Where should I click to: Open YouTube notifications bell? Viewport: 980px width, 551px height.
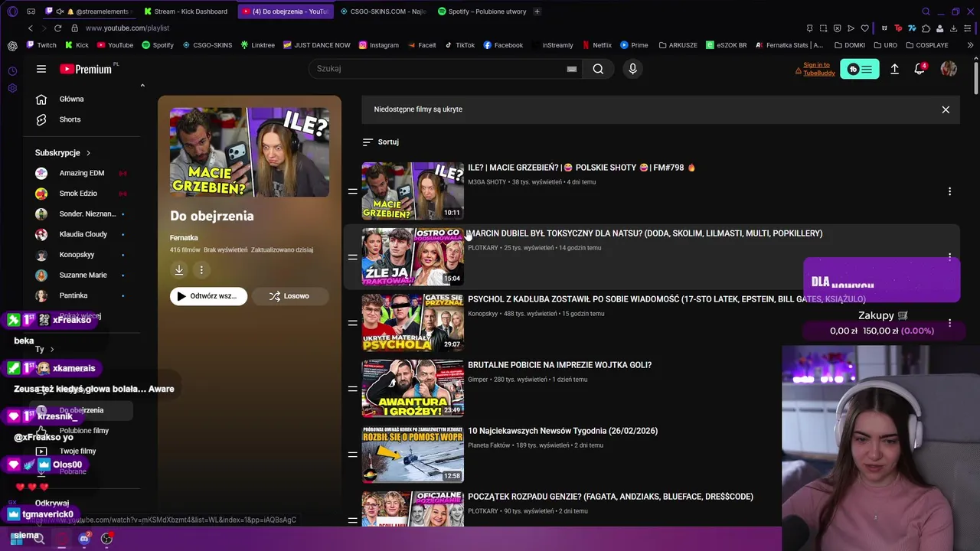click(x=920, y=69)
